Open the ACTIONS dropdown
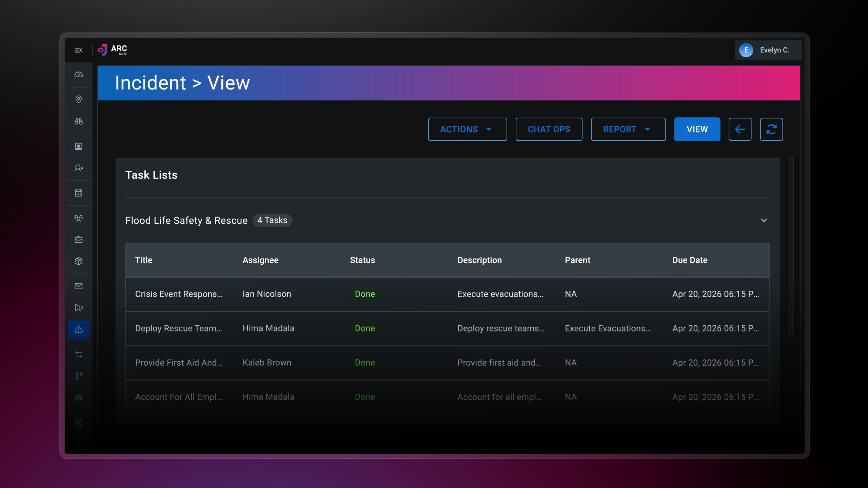The width and height of the screenshot is (868, 488). (x=468, y=129)
